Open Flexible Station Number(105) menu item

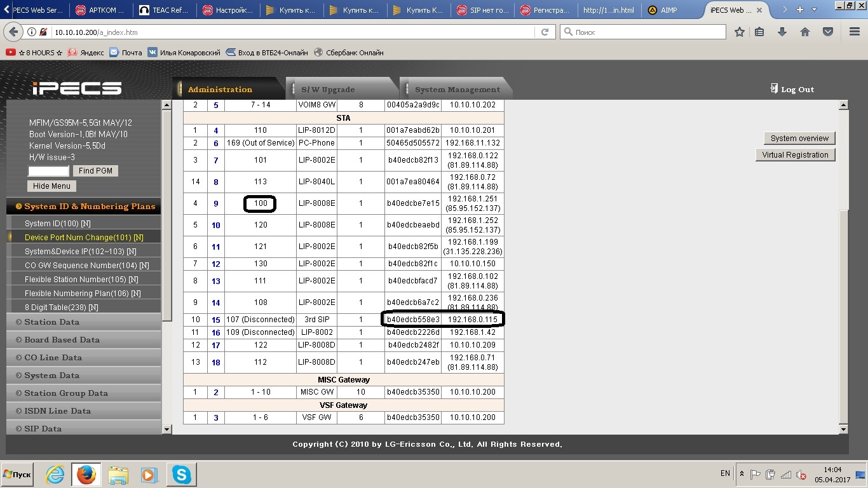[81, 280]
